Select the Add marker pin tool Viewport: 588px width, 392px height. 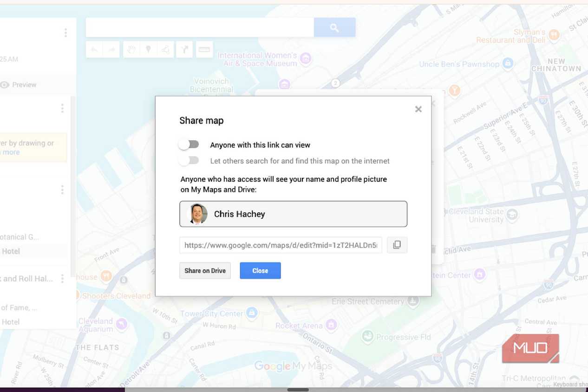pos(149,50)
